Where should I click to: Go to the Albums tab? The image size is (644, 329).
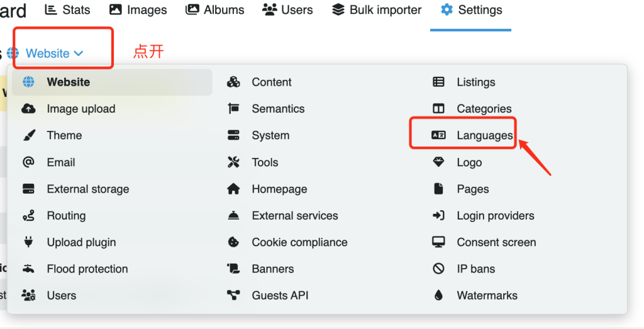point(215,10)
